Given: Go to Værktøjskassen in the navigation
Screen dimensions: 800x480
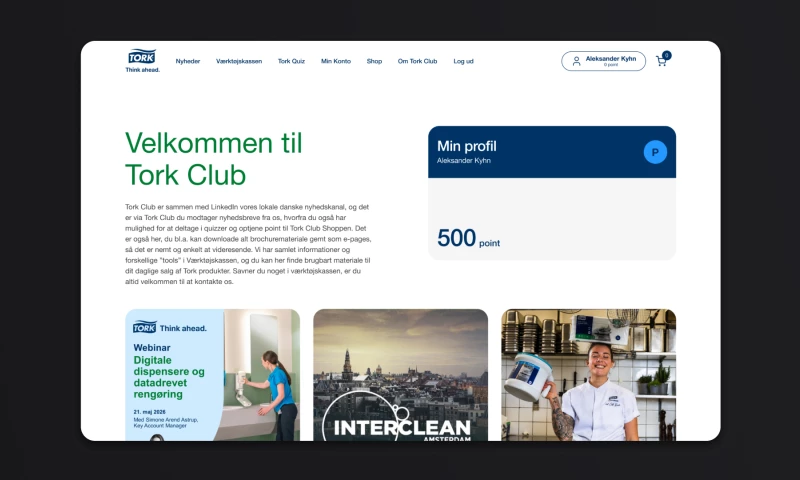Looking at the screenshot, I should pos(239,61).
